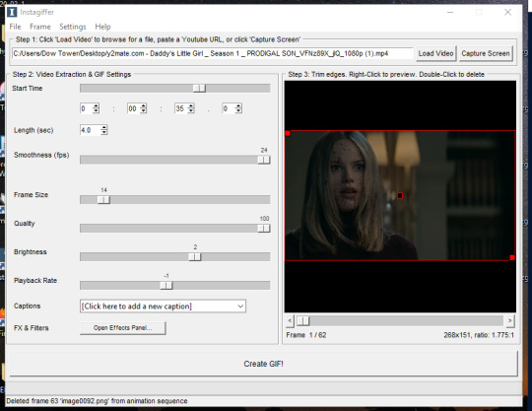Click the Load Video button
Image resolution: width=532 pixels, height=411 pixels.
[435, 53]
